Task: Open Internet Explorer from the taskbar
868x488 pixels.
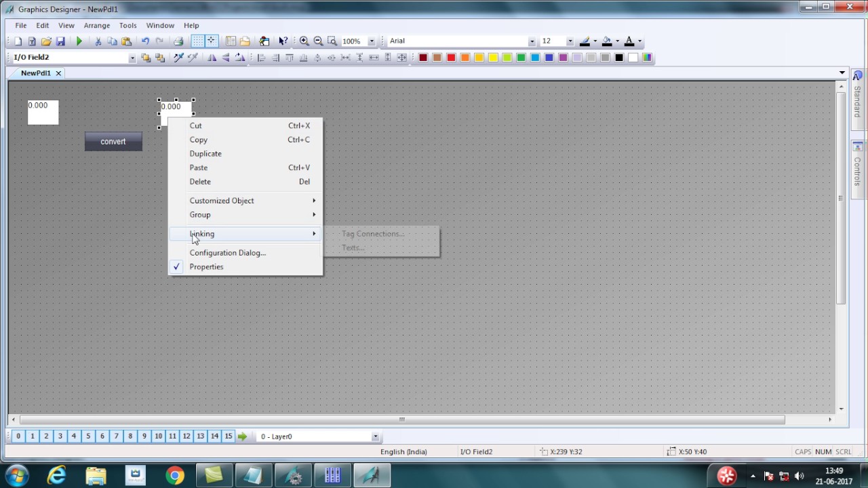Action: 56,475
